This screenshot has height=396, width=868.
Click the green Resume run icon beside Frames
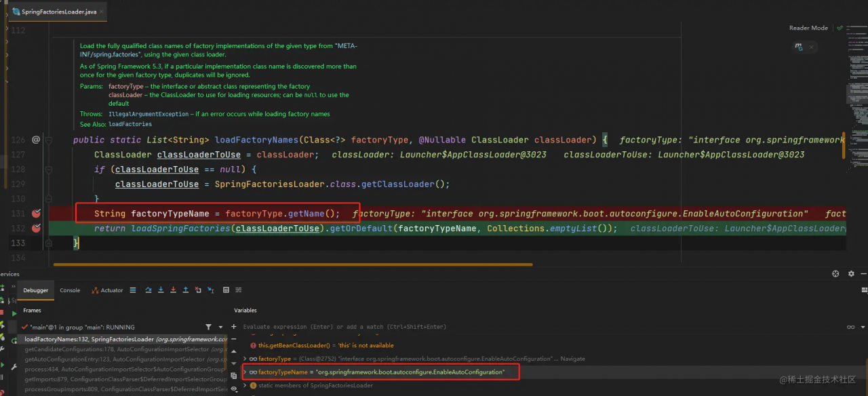[x=14, y=313]
